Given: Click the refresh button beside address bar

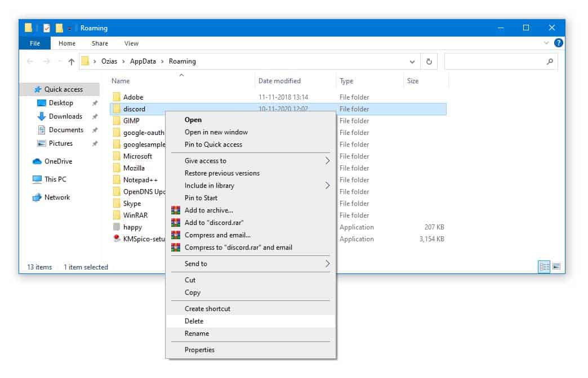Looking at the screenshot, I should 429,61.
